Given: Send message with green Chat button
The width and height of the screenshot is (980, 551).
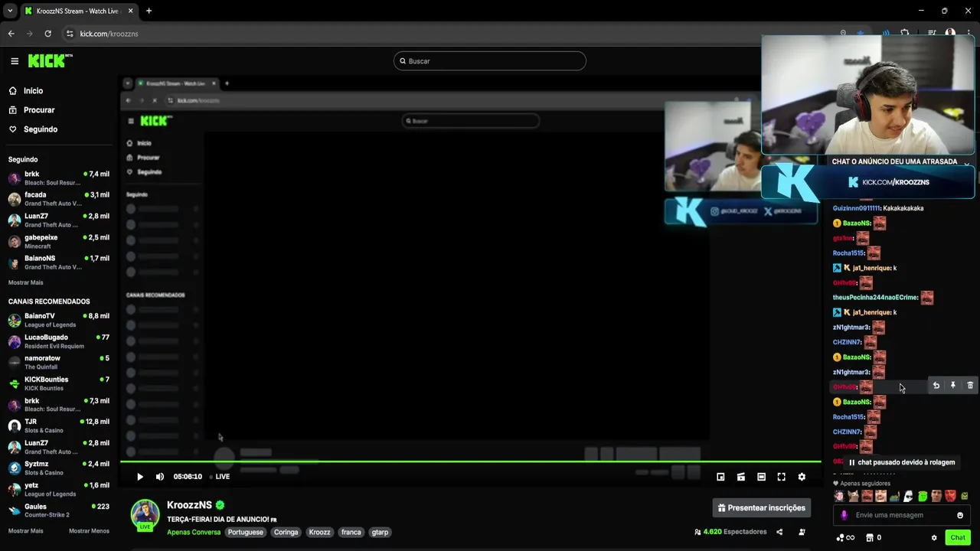Looking at the screenshot, I should pyautogui.click(x=958, y=538).
